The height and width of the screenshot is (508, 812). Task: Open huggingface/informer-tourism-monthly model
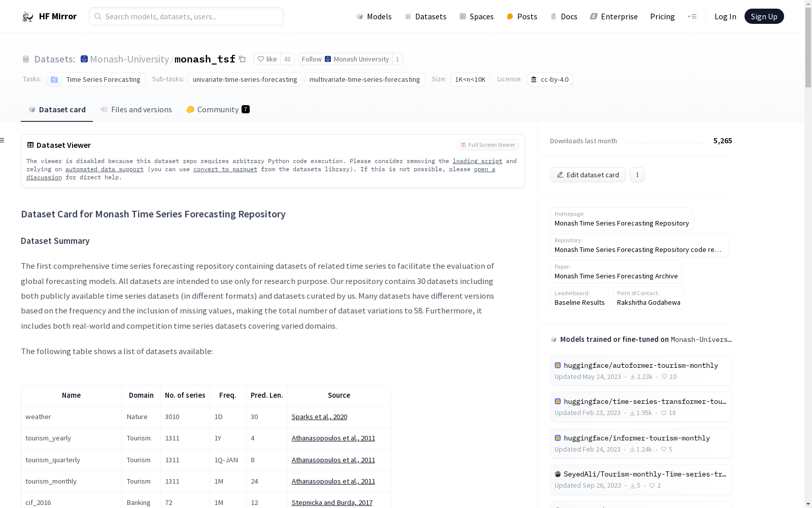[641, 443]
